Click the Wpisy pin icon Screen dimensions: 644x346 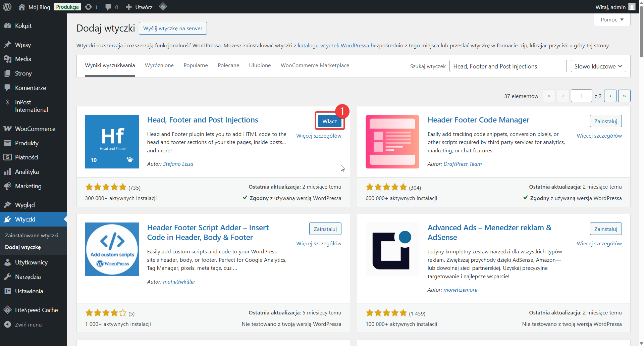pos(7,45)
